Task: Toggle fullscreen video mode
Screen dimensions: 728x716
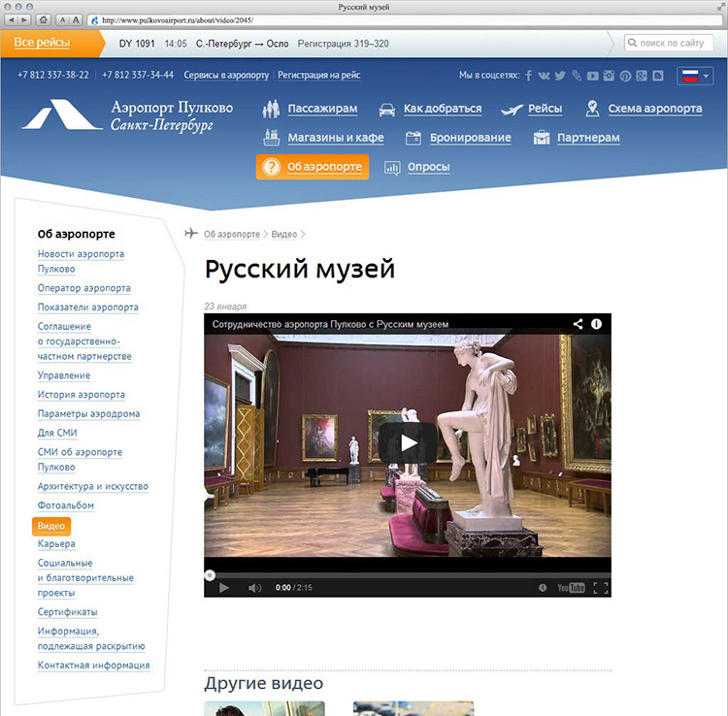Action: click(601, 588)
